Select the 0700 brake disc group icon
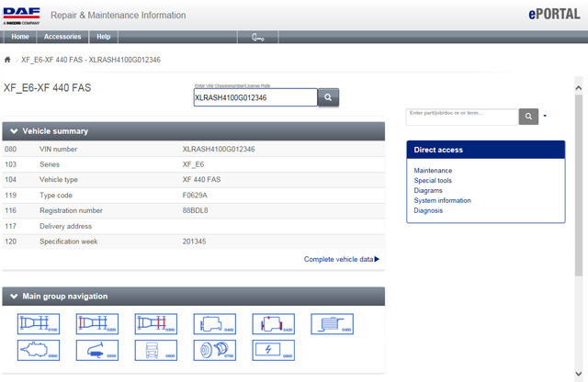 click(x=214, y=350)
